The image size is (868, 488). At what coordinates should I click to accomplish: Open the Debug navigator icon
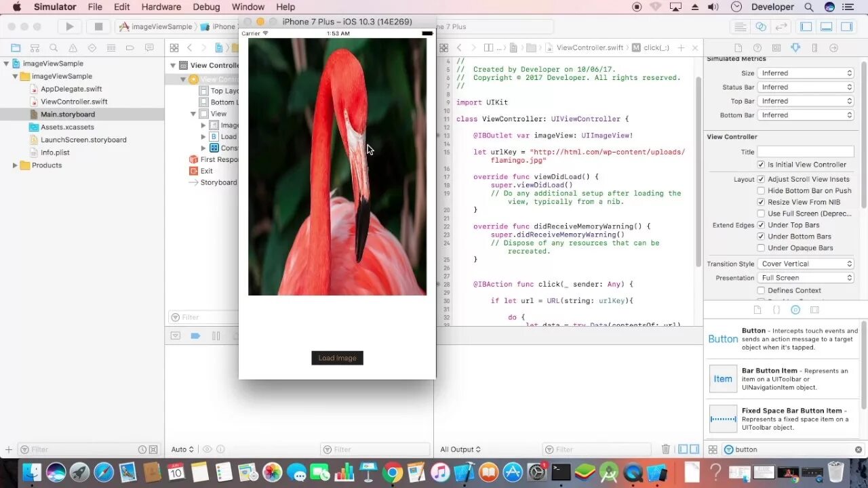111,48
